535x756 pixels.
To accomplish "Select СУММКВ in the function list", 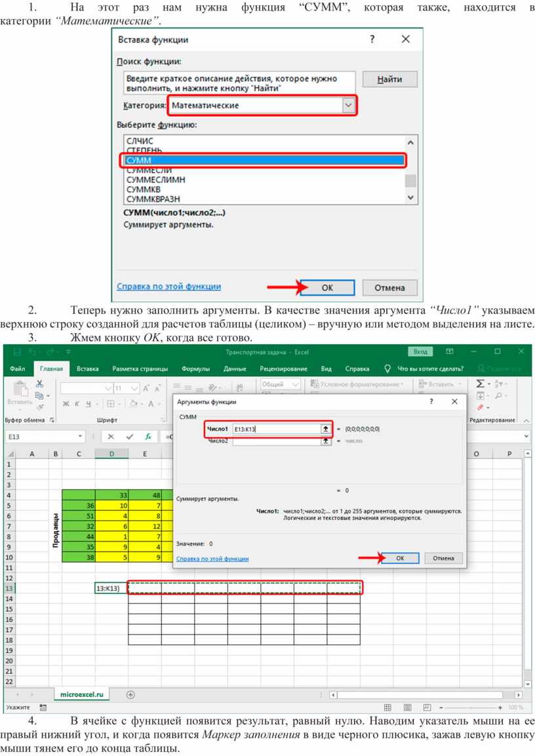I will (143, 189).
